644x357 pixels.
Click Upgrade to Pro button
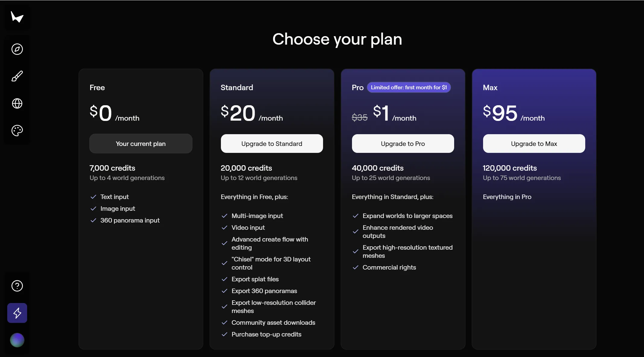[x=403, y=144]
